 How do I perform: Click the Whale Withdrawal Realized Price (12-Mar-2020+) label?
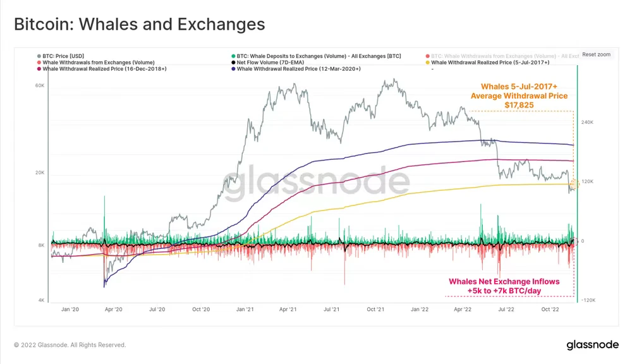coord(299,69)
